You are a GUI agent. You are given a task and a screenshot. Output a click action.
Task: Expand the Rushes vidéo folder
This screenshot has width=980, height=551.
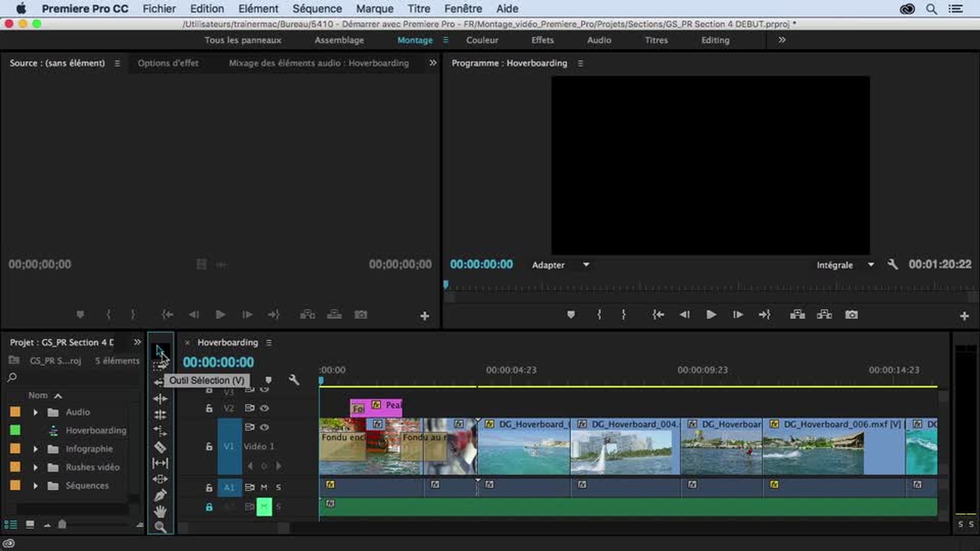35,467
